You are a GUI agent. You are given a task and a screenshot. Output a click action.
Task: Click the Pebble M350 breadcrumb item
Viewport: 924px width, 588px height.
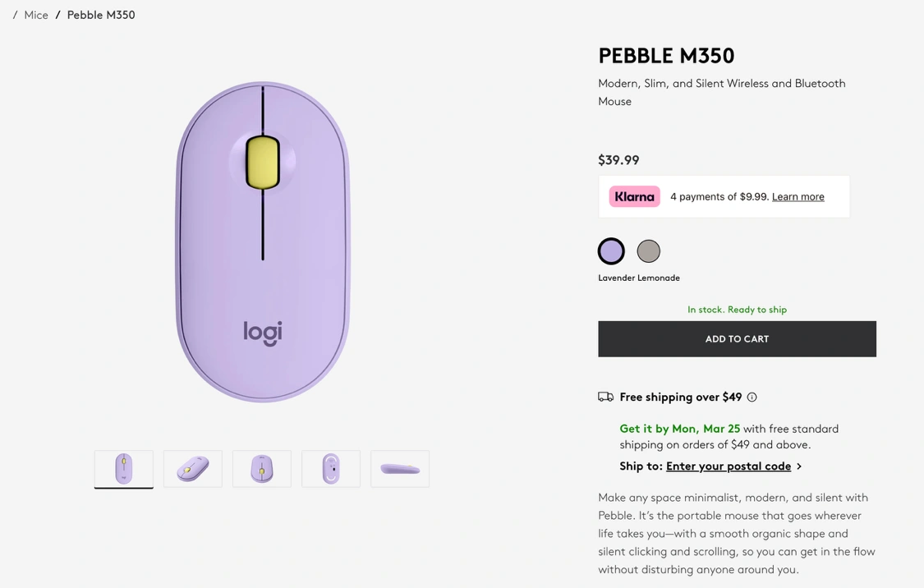[x=101, y=16]
